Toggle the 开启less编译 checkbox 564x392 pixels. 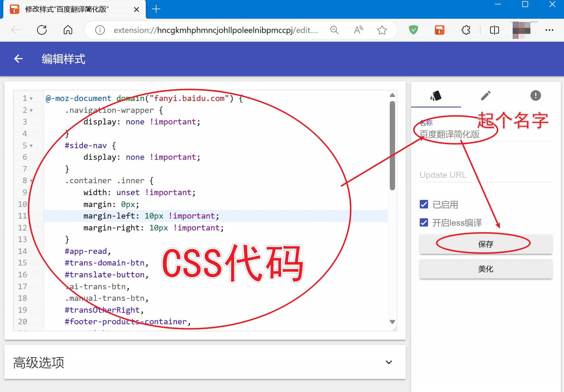tap(424, 222)
